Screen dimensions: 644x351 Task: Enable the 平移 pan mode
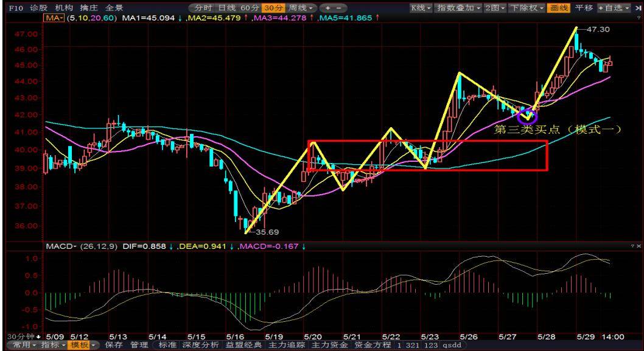tap(584, 8)
